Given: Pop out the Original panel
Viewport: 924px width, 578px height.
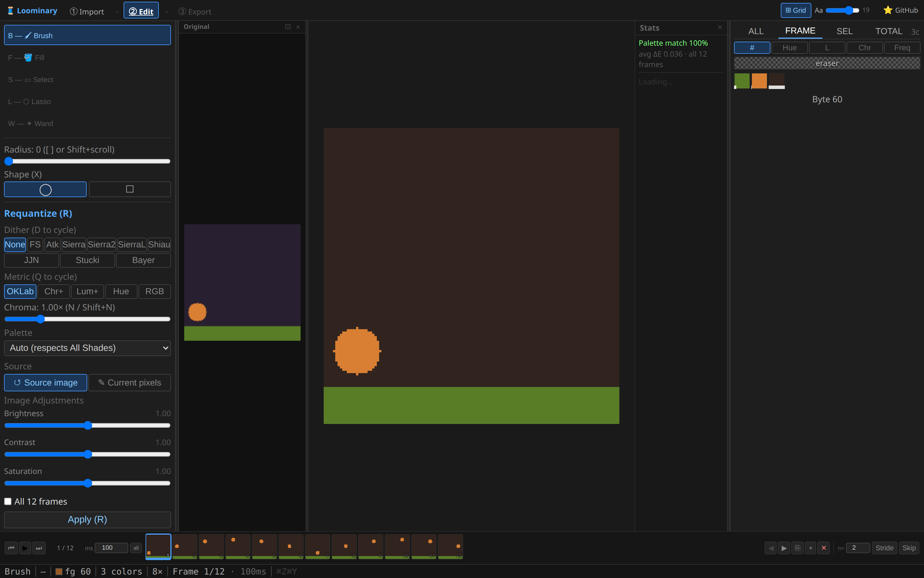Looking at the screenshot, I should pyautogui.click(x=288, y=27).
